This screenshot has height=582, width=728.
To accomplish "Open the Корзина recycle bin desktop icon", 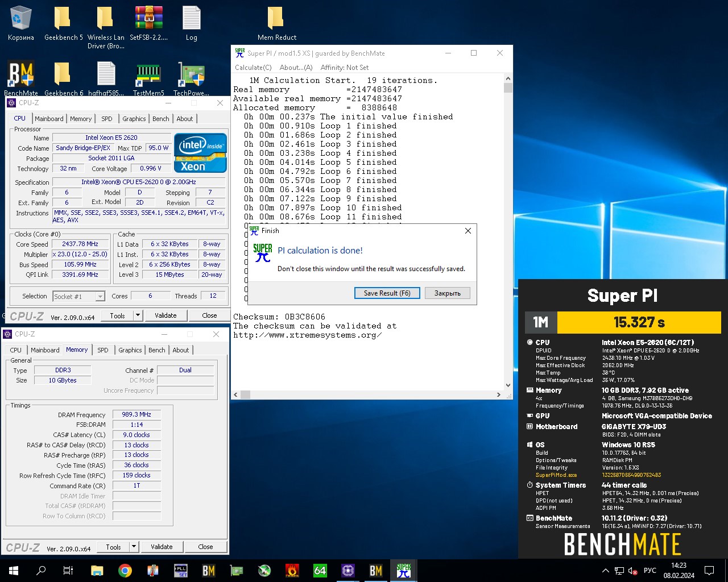I will (21, 24).
